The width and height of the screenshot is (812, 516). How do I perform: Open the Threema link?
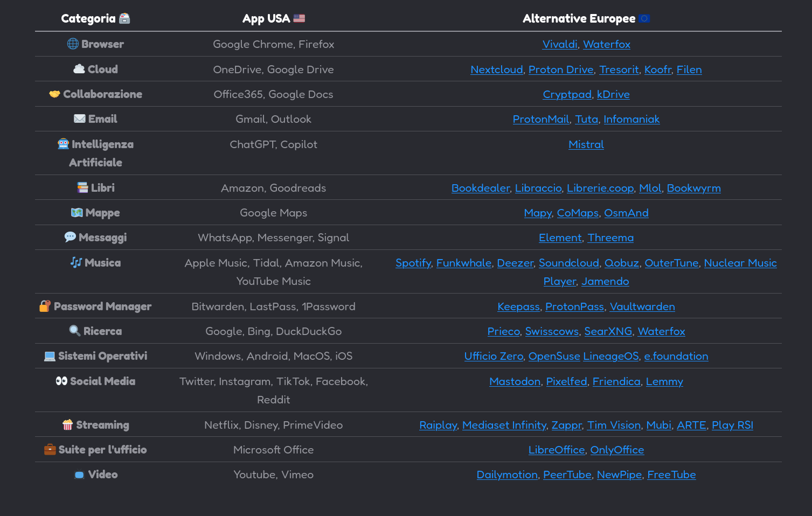click(x=610, y=238)
